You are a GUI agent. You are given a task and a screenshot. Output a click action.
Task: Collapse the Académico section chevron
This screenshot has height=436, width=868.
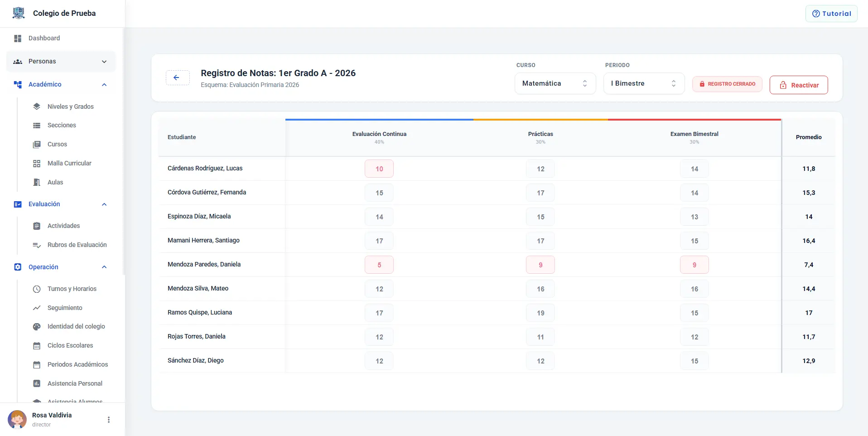click(x=104, y=85)
